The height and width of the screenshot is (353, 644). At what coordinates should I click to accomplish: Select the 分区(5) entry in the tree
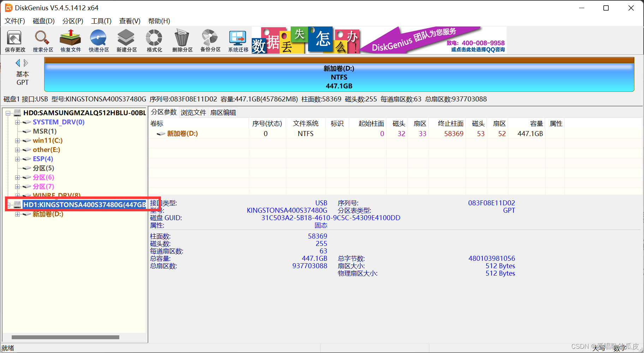pos(43,168)
